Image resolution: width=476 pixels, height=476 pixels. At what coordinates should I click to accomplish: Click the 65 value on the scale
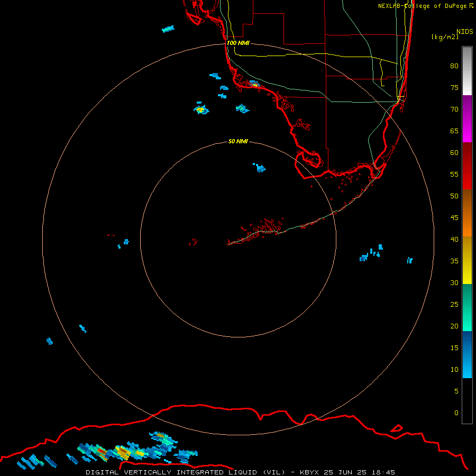[454, 131]
